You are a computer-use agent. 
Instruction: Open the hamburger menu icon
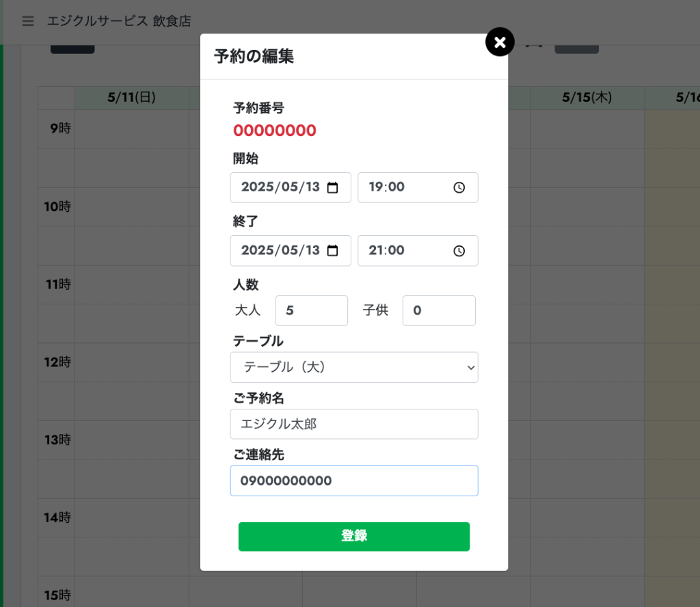(x=27, y=21)
